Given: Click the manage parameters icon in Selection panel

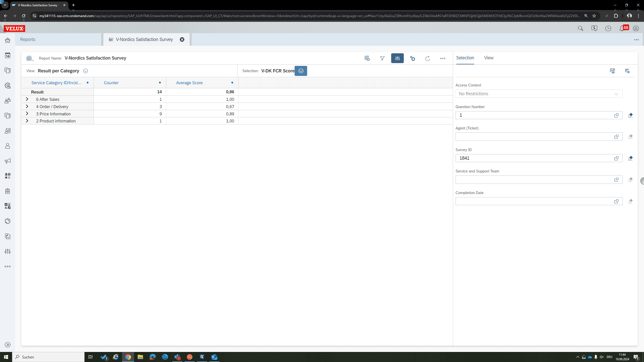Looking at the screenshot, I should pyautogui.click(x=627, y=71).
